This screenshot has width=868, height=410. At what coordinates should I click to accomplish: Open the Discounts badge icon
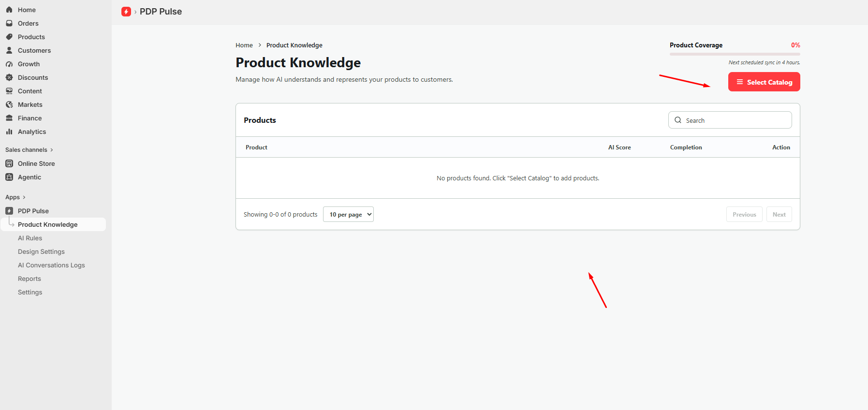pos(9,77)
